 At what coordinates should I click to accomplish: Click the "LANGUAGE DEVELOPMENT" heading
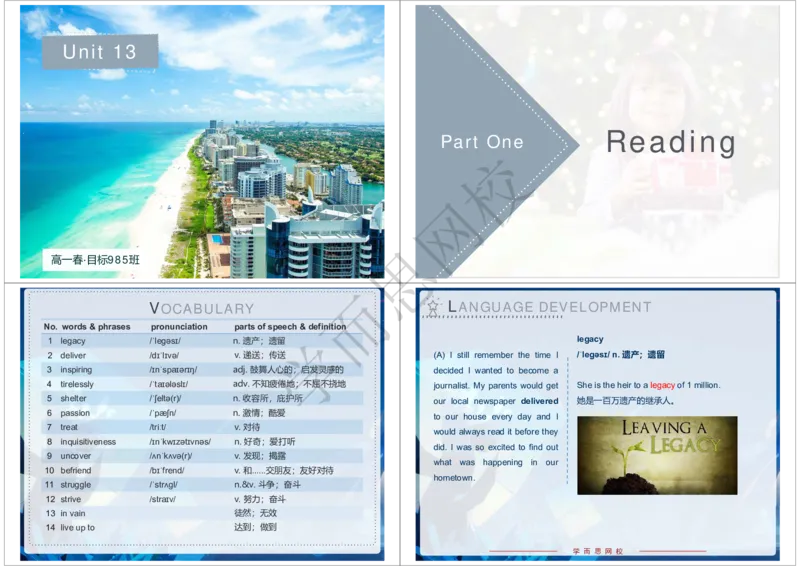(549, 307)
